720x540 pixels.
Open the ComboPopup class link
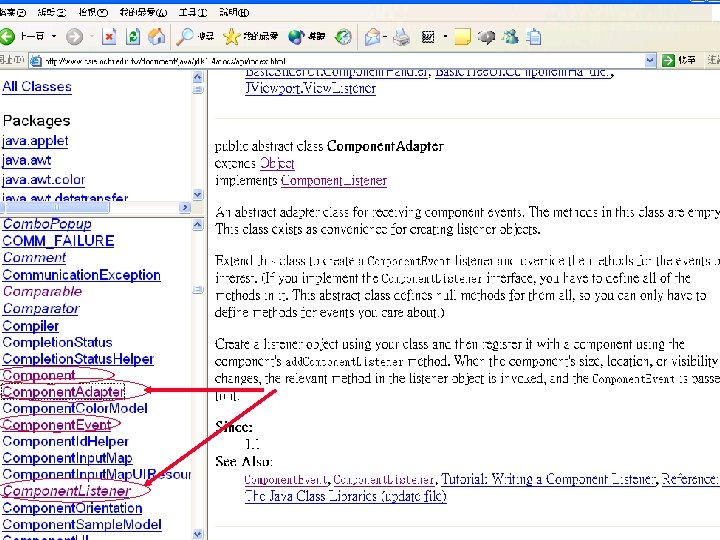pyautogui.click(x=47, y=224)
